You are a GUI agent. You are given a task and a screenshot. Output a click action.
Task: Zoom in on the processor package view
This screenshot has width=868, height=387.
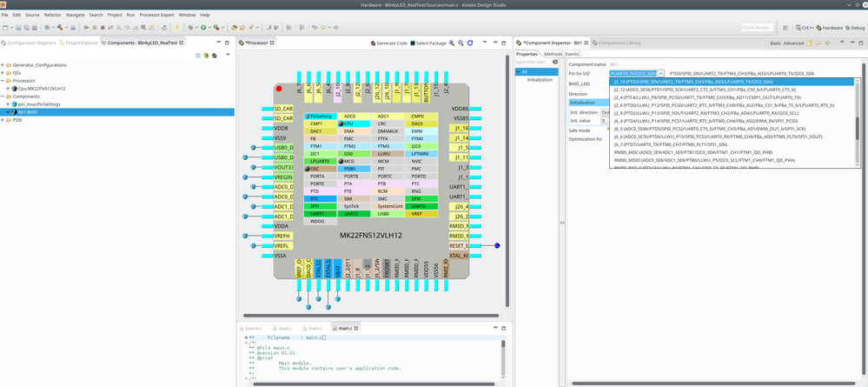(452, 43)
